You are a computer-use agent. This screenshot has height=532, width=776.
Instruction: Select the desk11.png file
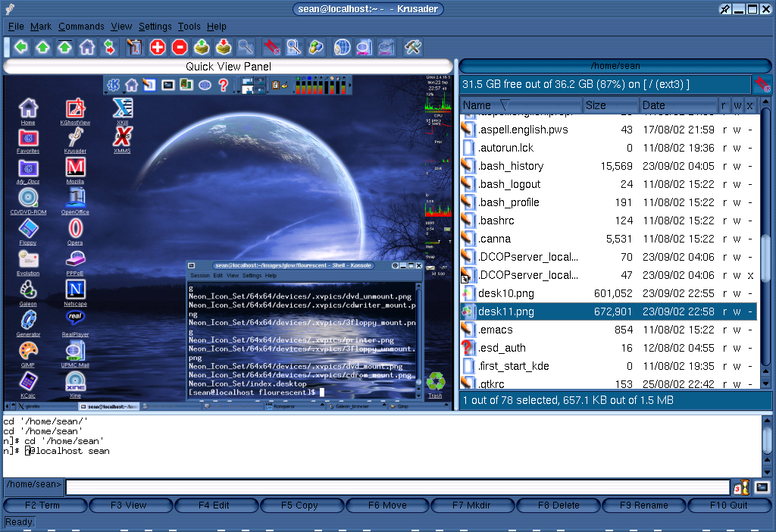(609, 311)
